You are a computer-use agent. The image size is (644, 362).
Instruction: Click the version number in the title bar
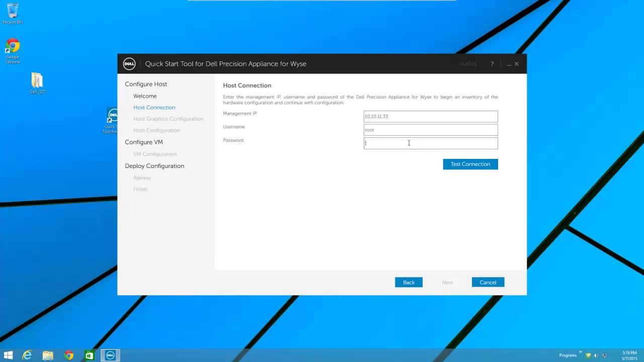[468, 64]
